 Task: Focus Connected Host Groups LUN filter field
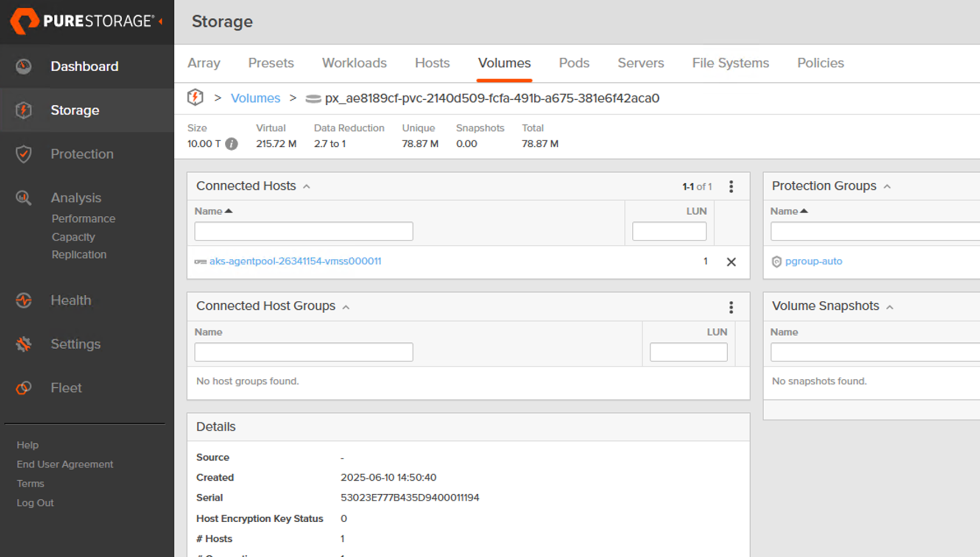tap(688, 352)
